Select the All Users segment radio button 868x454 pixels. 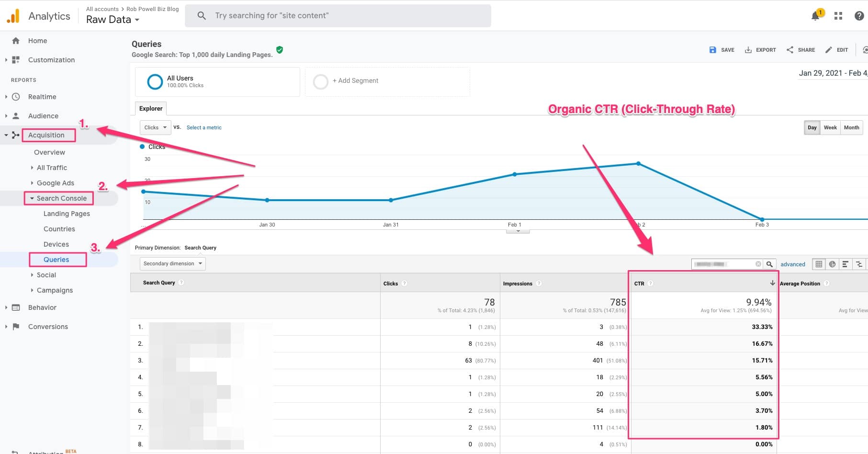(x=155, y=81)
